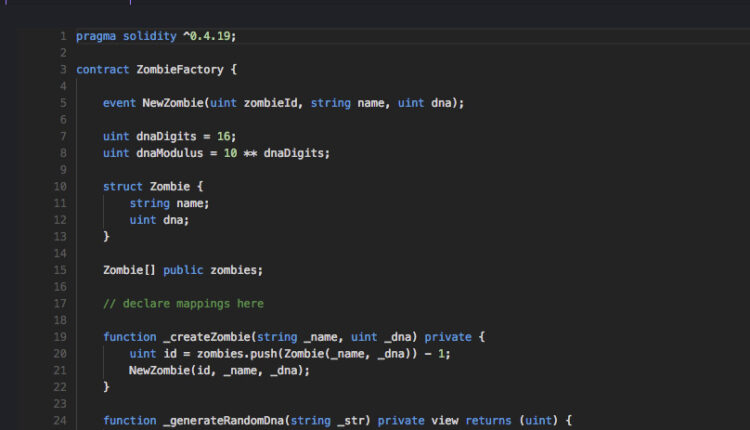Click line number 1 in the gutter

(63, 36)
